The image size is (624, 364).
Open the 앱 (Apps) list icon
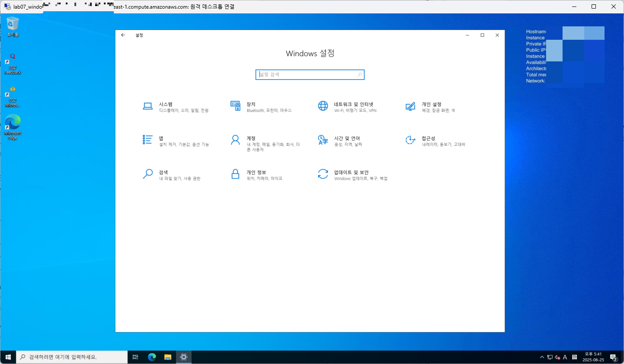coord(148,140)
